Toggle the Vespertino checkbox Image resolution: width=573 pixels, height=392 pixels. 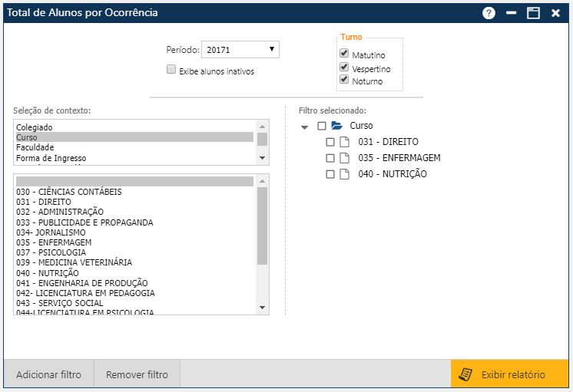pyautogui.click(x=344, y=68)
